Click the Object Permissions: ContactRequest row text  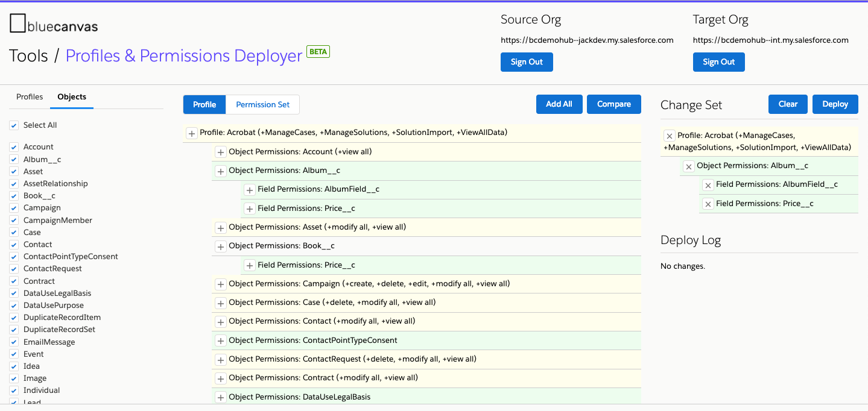pos(353,359)
